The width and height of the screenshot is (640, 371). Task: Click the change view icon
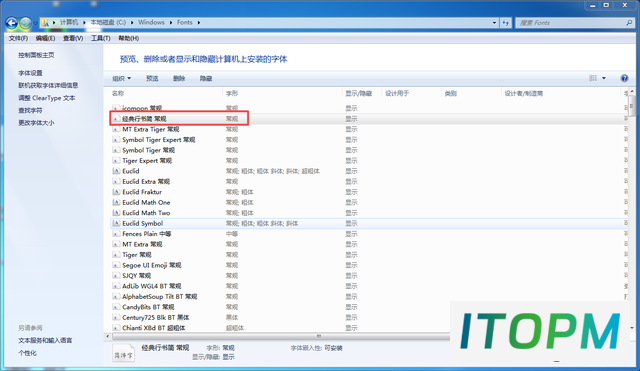click(593, 78)
